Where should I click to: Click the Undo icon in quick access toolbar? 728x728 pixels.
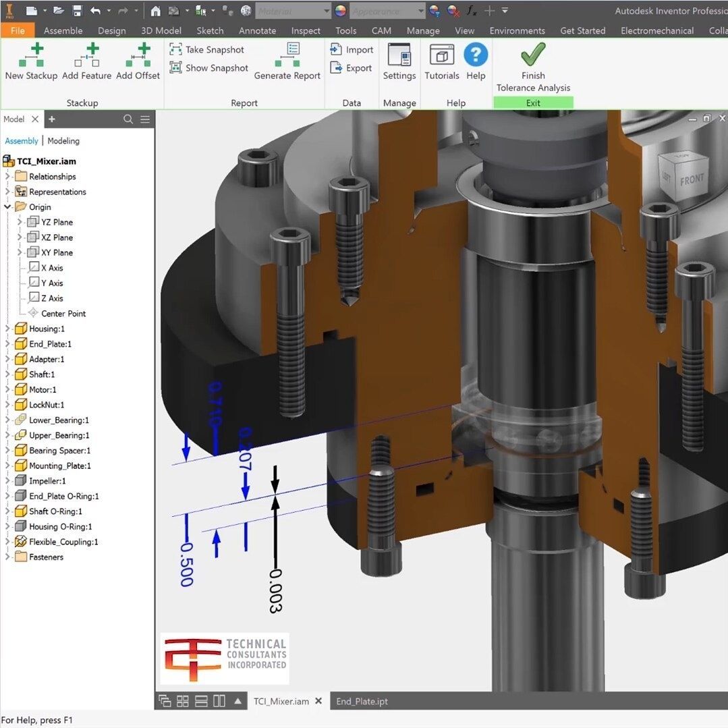point(94,11)
